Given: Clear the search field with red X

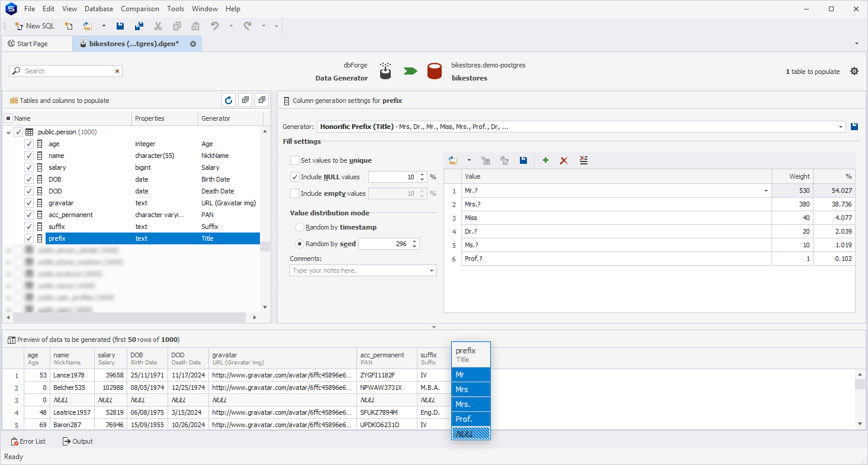Looking at the screenshot, I should pyautogui.click(x=117, y=71).
